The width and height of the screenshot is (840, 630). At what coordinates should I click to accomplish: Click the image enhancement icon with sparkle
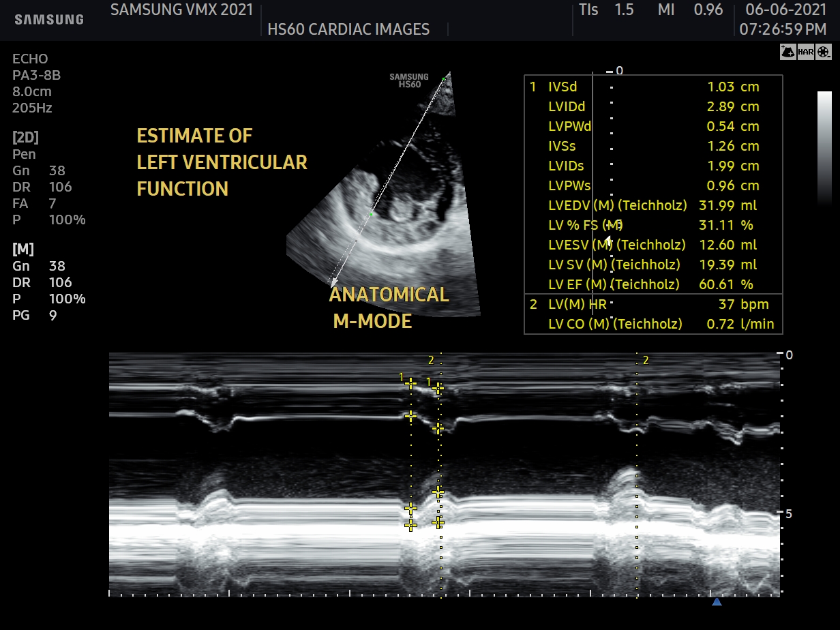point(788,52)
